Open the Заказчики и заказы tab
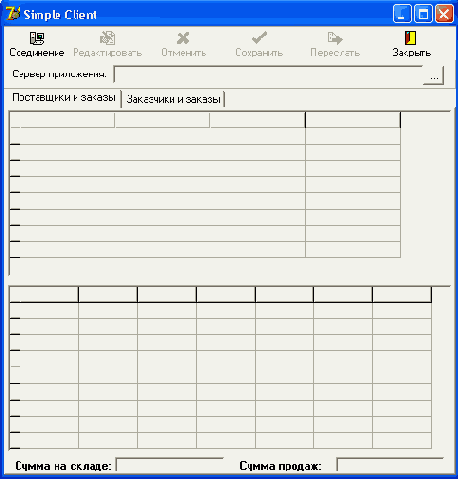This screenshot has width=458, height=479. point(173,99)
